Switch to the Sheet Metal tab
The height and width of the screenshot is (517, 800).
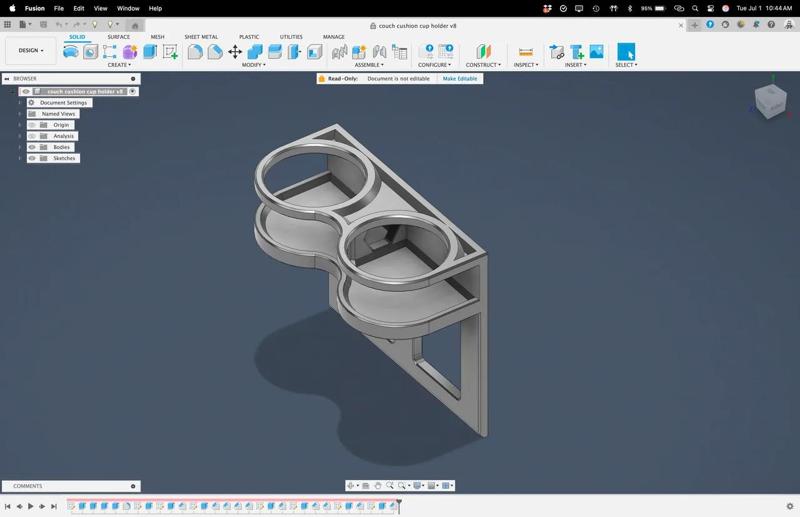(x=201, y=37)
